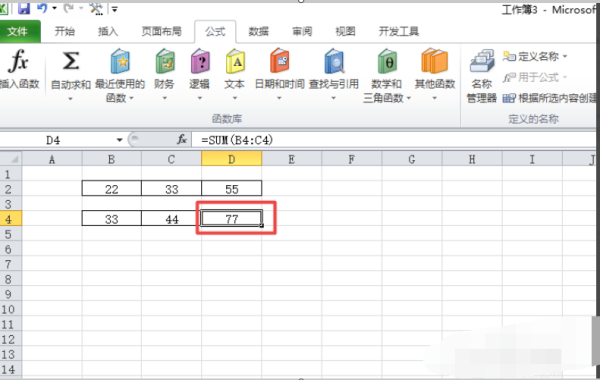
Task: Click Use in Formula (用于公式) button
Action: click(534, 78)
